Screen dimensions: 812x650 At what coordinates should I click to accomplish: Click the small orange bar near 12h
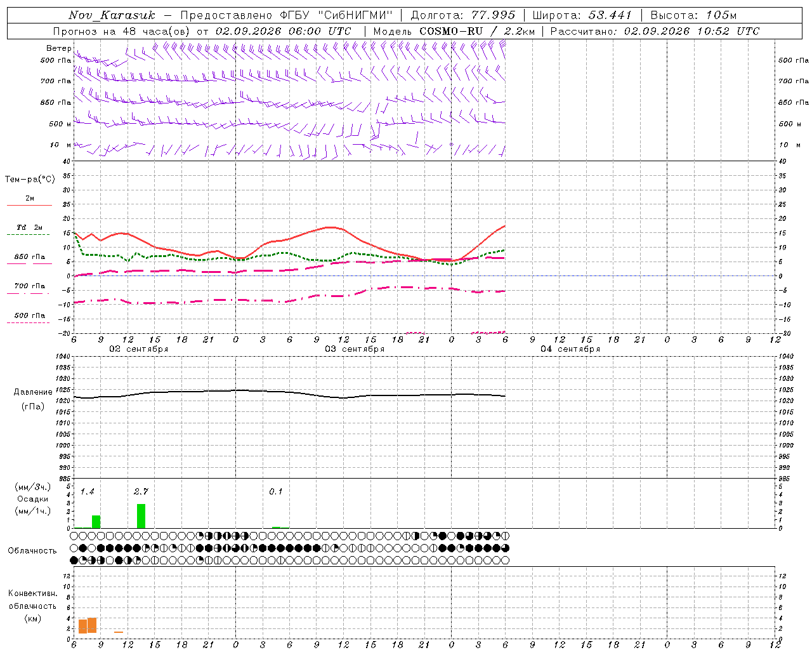(119, 632)
